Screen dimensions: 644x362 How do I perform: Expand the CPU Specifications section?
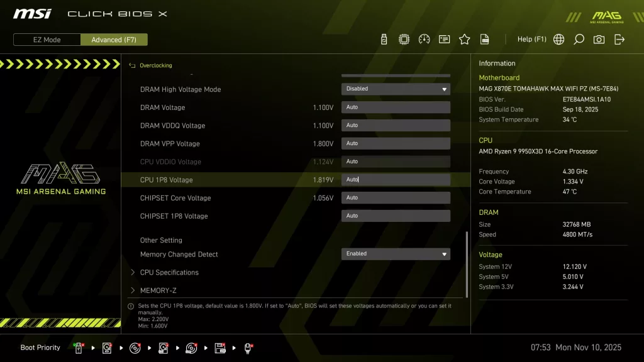(169, 272)
